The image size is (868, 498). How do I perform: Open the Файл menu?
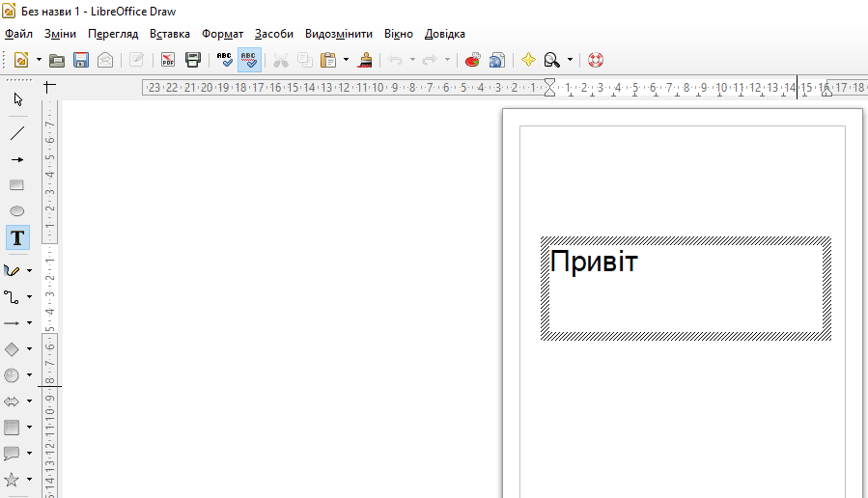click(18, 34)
